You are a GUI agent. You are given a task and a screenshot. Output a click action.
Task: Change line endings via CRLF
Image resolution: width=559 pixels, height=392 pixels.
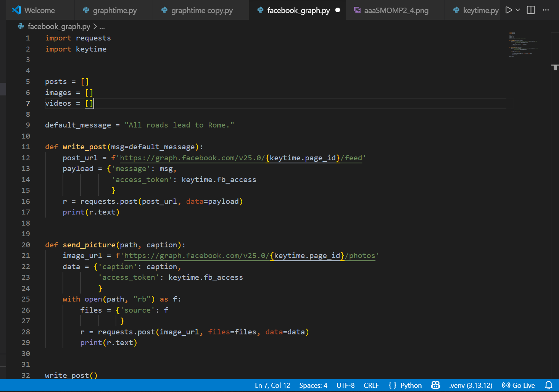pos(371,386)
